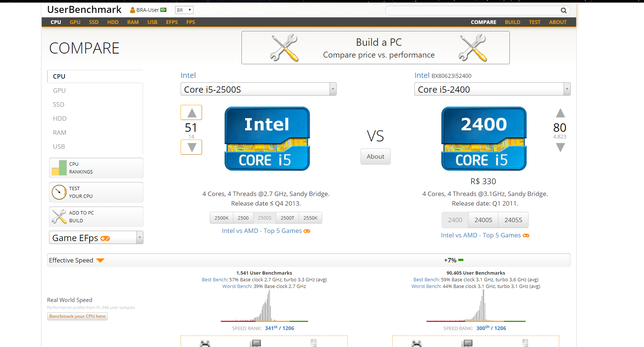This screenshot has width=644, height=347.
Task: Click the About button under VS
Action: click(376, 157)
